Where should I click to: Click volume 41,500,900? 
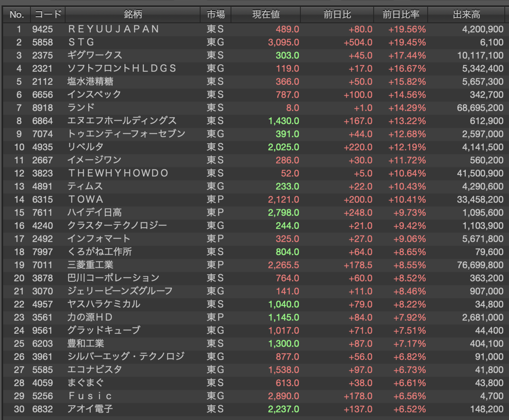(x=480, y=173)
